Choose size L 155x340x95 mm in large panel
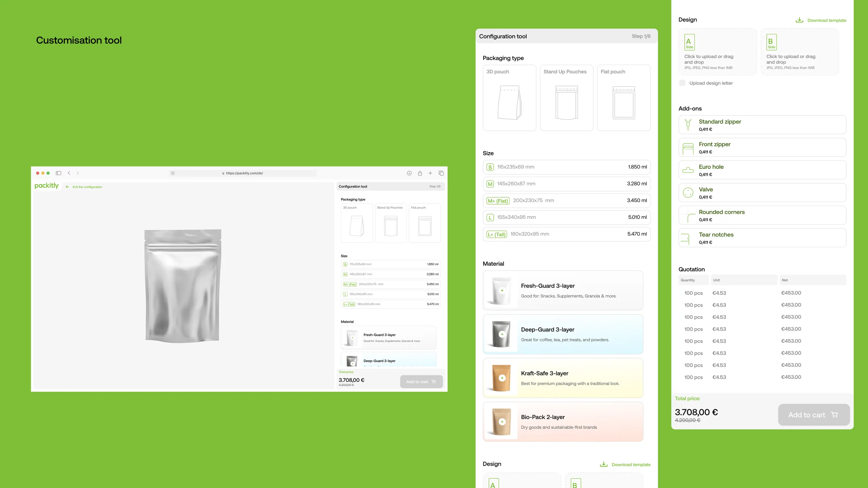This screenshot has width=868, height=488. pos(566,217)
